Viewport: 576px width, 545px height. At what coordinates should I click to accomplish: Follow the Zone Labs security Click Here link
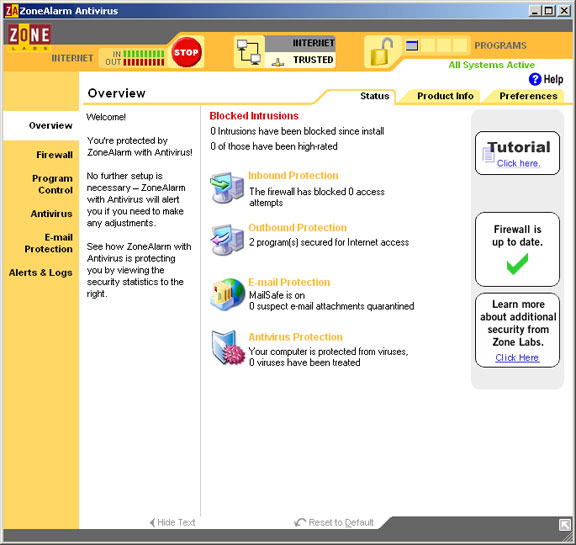point(517,358)
